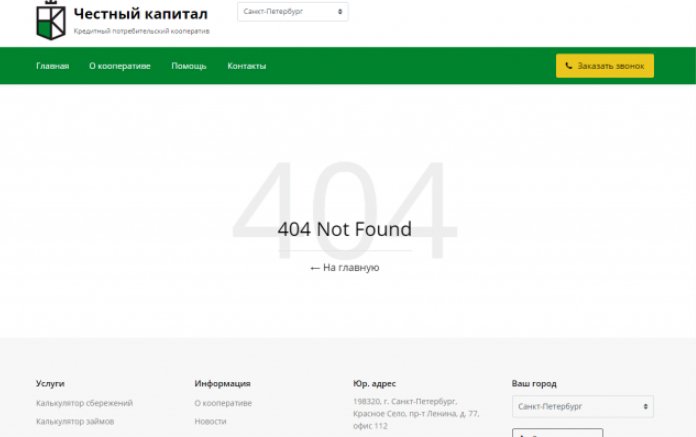The image size is (696, 437).
Task: Click the address text 198320, г. Санкт-Петербург
Action: (x=405, y=402)
